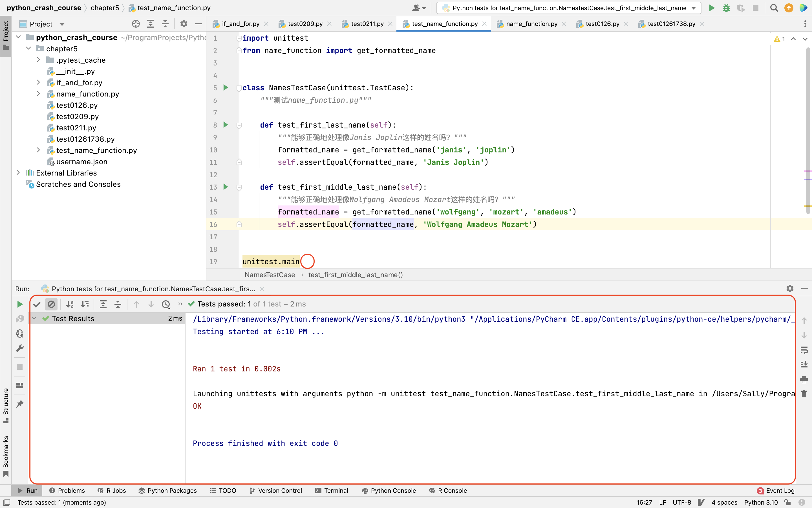The image size is (812, 508).
Task: Switch to name_function.py editor tab
Action: point(532,24)
